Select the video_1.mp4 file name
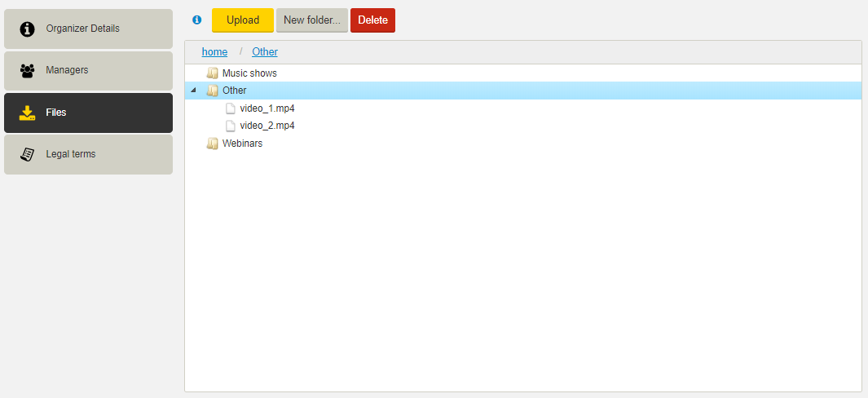The image size is (868, 398). pos(267,108)
